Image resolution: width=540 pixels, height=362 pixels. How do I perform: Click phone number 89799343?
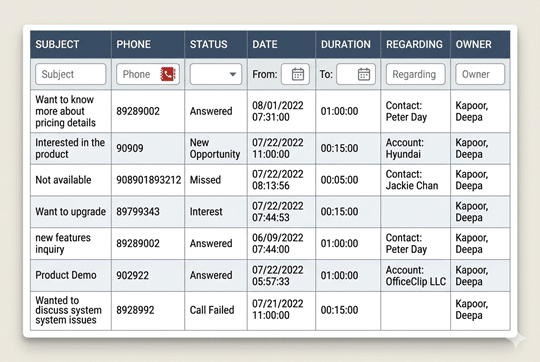pyautogui.click(x=138, y=211)
